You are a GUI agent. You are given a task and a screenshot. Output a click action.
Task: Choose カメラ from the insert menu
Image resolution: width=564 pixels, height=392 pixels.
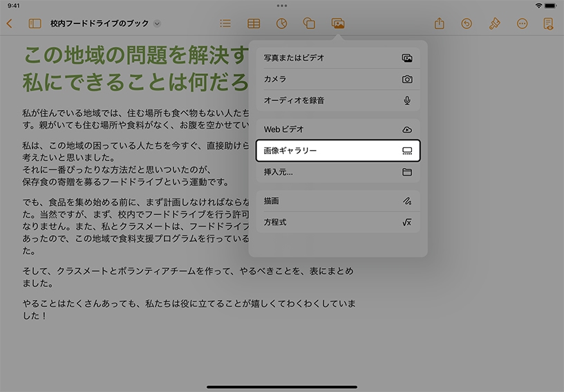(338, 80)
